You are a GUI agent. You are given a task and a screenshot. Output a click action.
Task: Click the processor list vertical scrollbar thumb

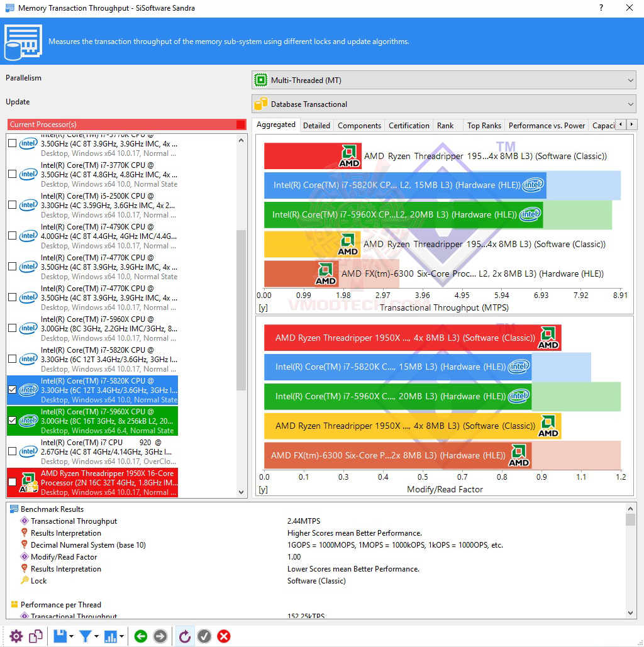coord(241,310)
